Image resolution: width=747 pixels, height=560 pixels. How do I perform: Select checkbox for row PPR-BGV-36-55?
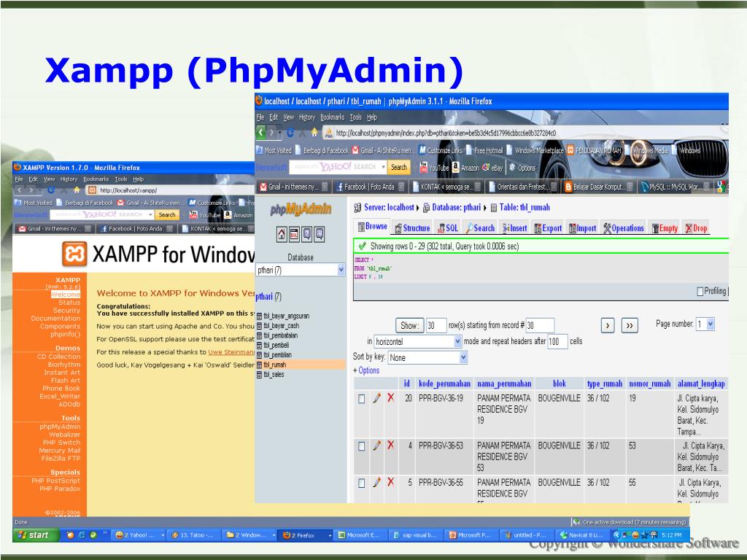(362, 483)
